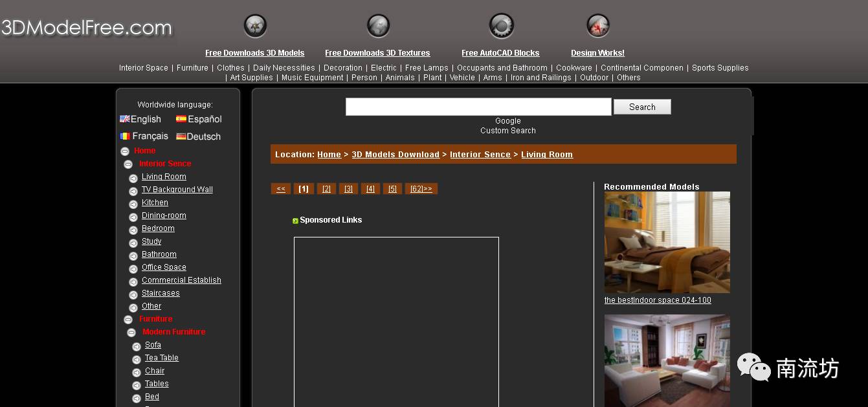Screen dimensions: 868x407
Task: Open the TV Background Wall sidebar link
Action: click(x=177, y=190)
